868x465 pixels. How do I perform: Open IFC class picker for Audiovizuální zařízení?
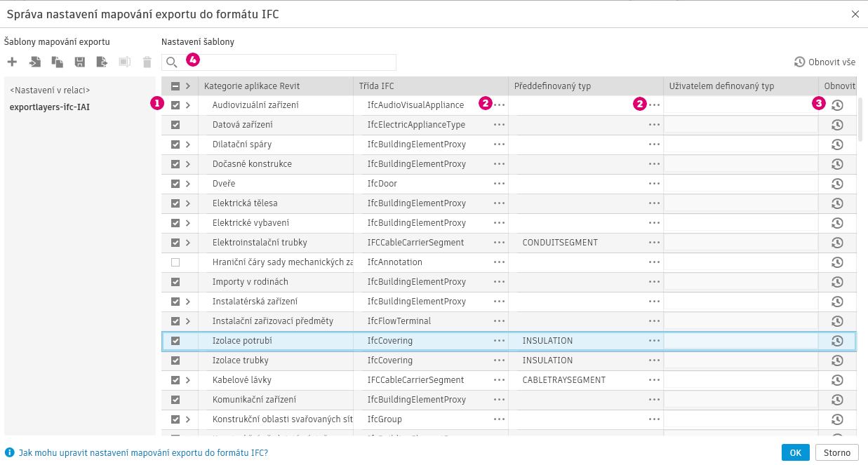tap(499, 105)
